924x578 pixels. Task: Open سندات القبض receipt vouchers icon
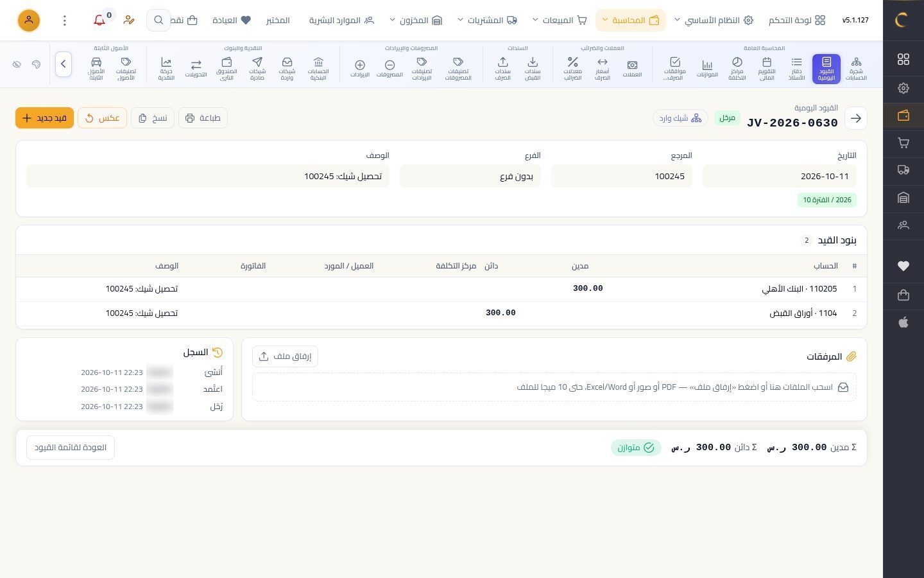533,69
